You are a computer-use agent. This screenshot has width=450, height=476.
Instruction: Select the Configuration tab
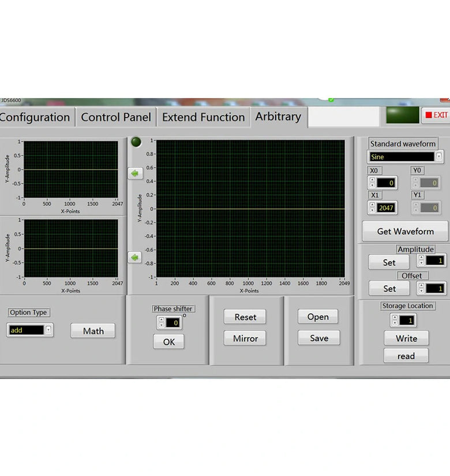35,117
